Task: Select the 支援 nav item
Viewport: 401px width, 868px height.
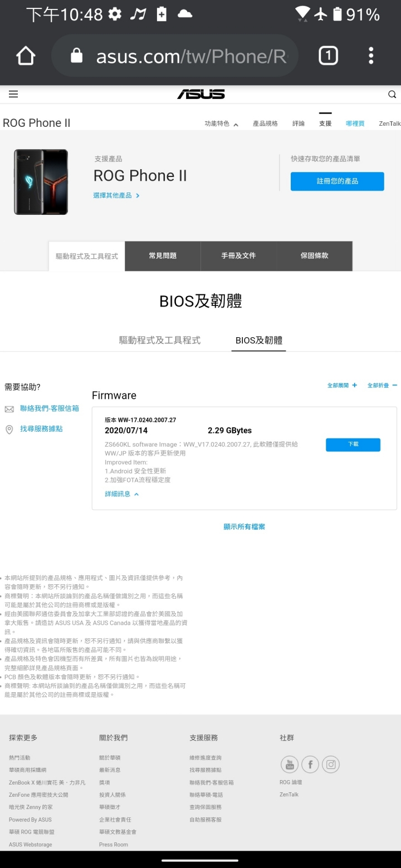Action: pos(325,124)
